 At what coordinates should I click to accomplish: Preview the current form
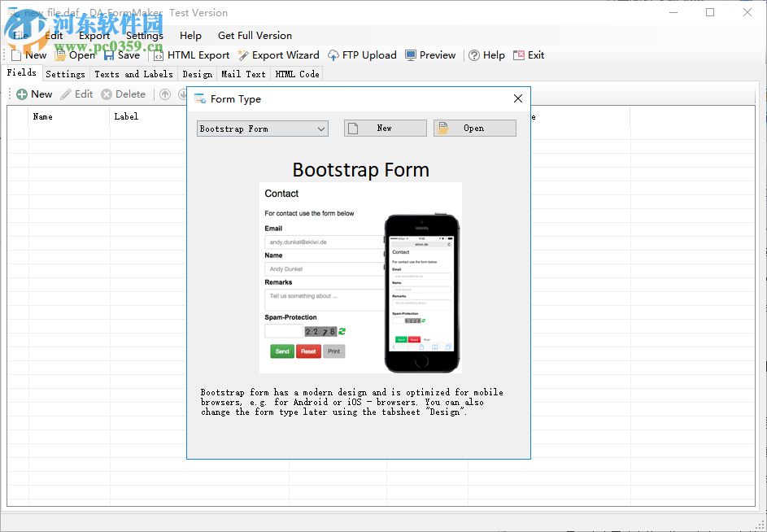pyautogui.click(x=430, y=55)
